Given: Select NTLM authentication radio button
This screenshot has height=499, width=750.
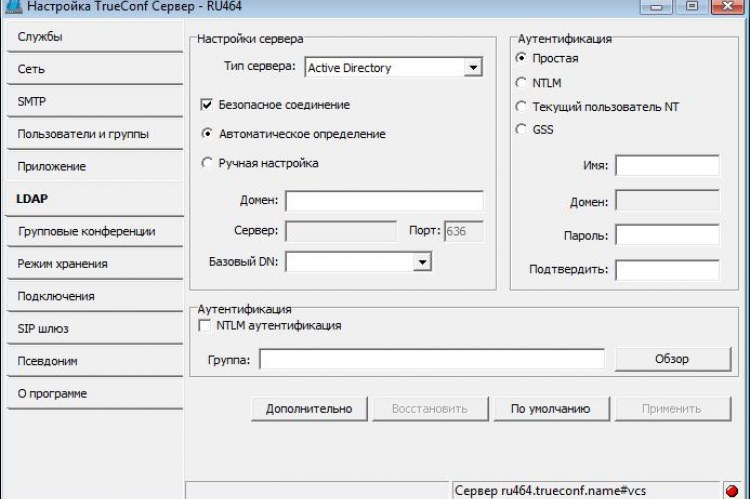Looking at the screenshot, I should [x=521, y=83].
